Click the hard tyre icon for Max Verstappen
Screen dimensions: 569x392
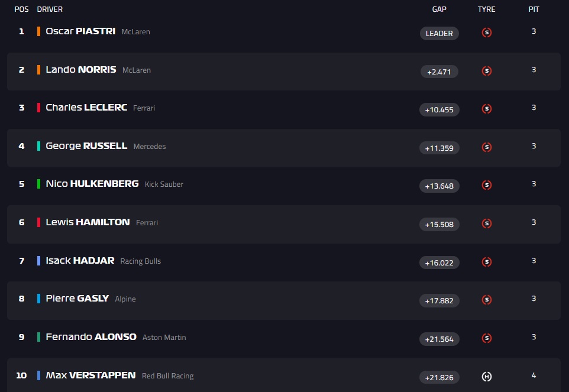click(487, 377)
